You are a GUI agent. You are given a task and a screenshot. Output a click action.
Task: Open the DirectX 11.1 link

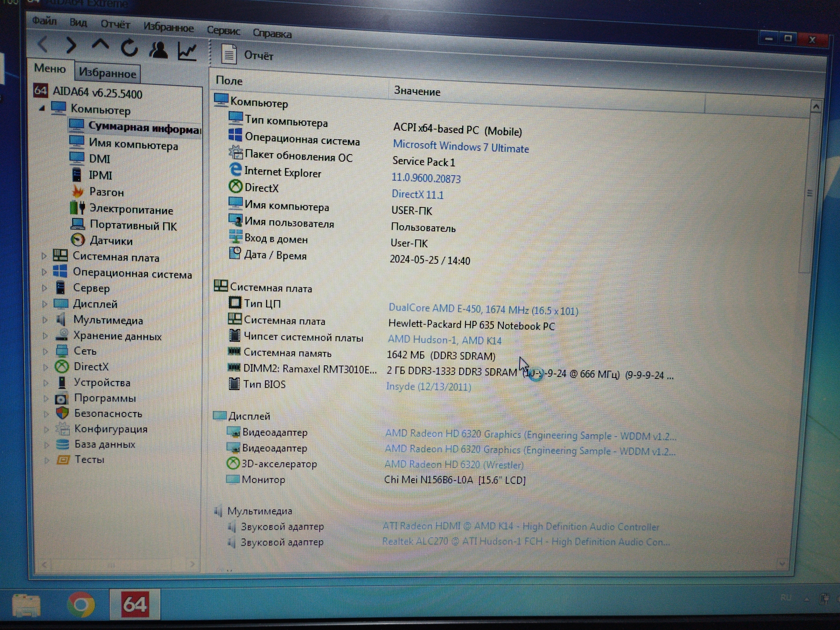coord(417,194)
